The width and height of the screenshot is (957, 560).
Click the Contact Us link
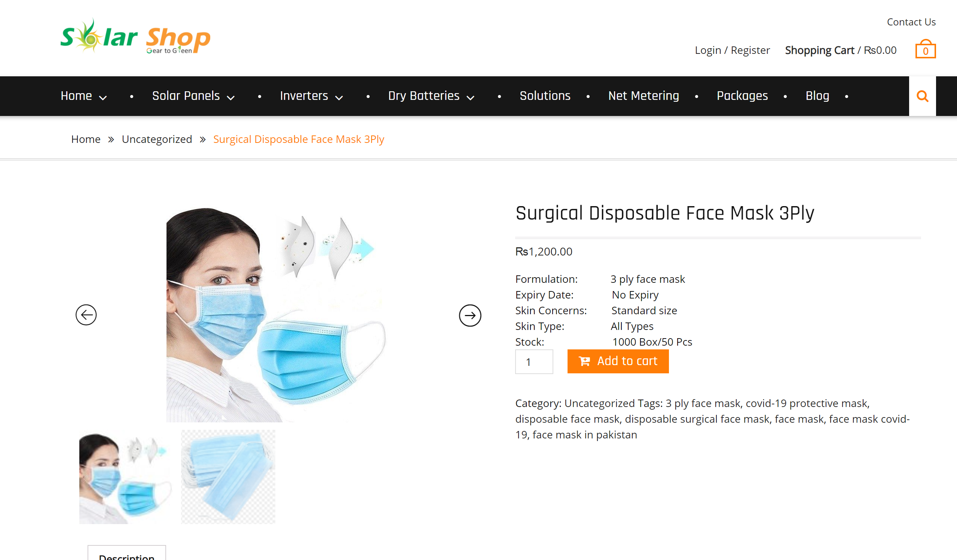tap(911, 22)
